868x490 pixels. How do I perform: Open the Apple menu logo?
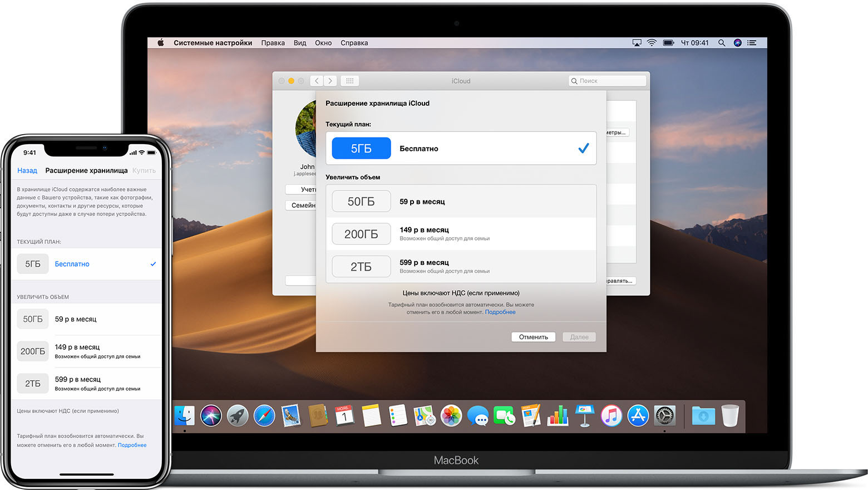[x=161, y=42]
